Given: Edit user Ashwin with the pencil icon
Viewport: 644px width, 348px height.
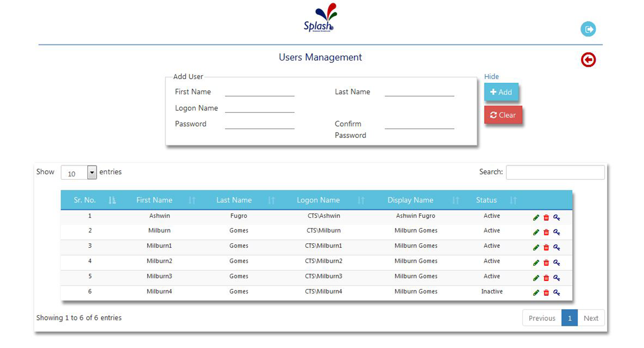Looking at the screenshot, I should [x=536, y=217].
